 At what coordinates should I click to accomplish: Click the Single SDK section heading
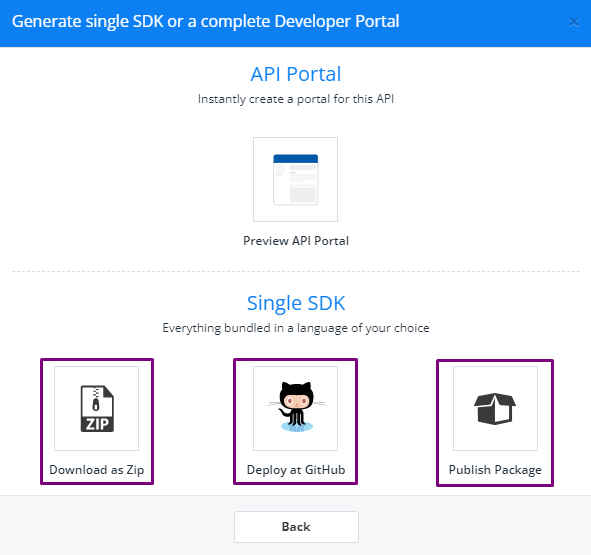(296, 303)
